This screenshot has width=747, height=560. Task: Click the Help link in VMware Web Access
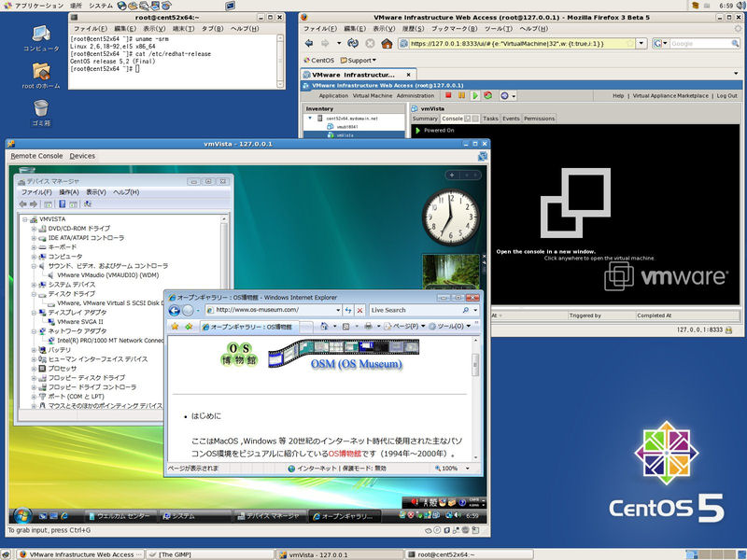click(x=618, y=96)
